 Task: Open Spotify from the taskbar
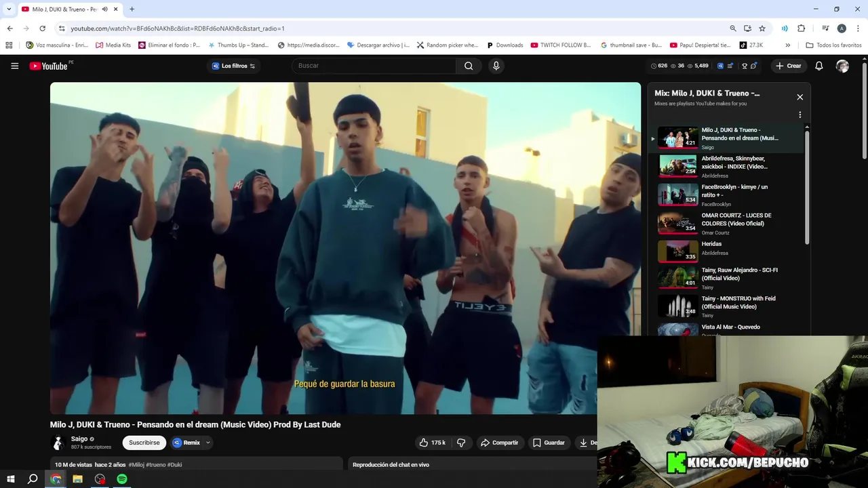click(x=122, y=479)
